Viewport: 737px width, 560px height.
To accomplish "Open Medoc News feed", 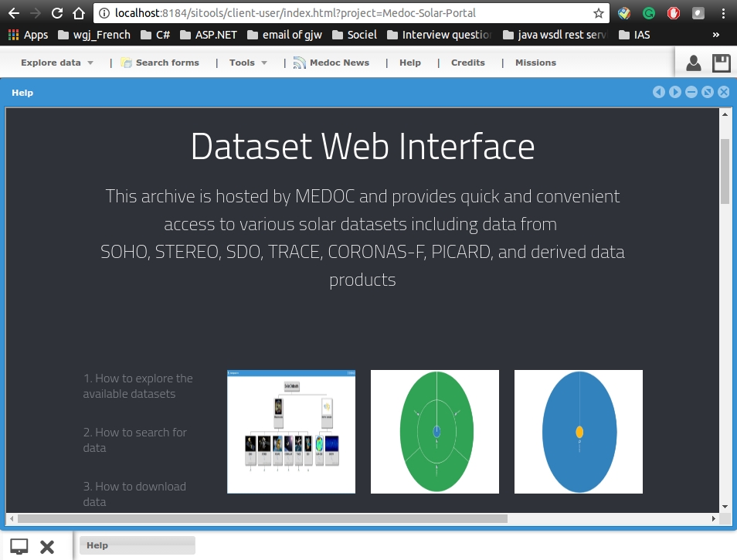I will tap(331, 63).
